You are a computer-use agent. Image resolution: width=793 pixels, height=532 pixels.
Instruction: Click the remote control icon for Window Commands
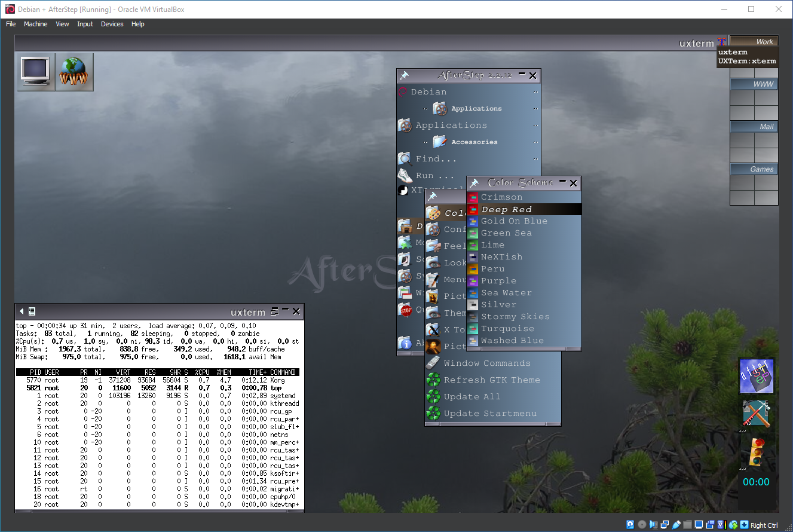(x=433, y=363)
